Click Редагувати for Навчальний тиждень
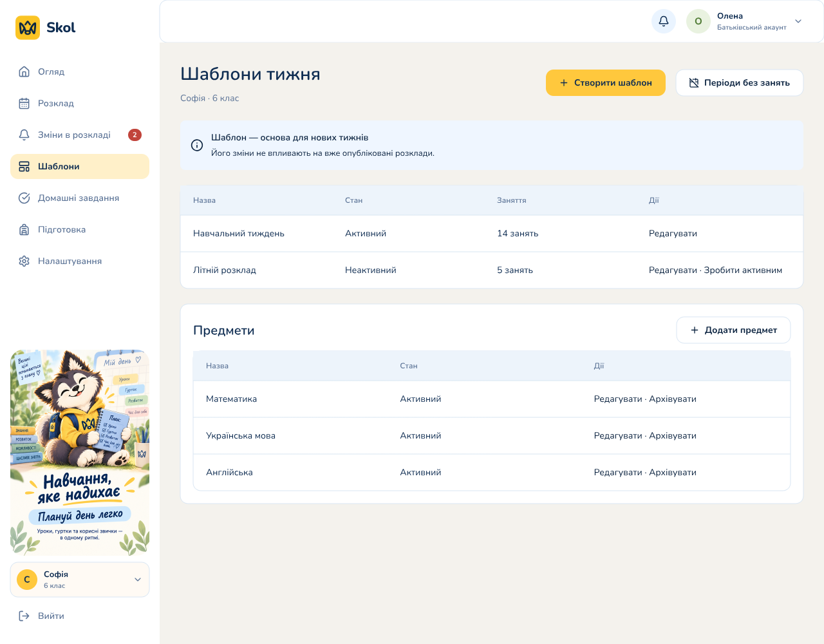The width and height of the screenshot is (824, 644). [673, 233]
